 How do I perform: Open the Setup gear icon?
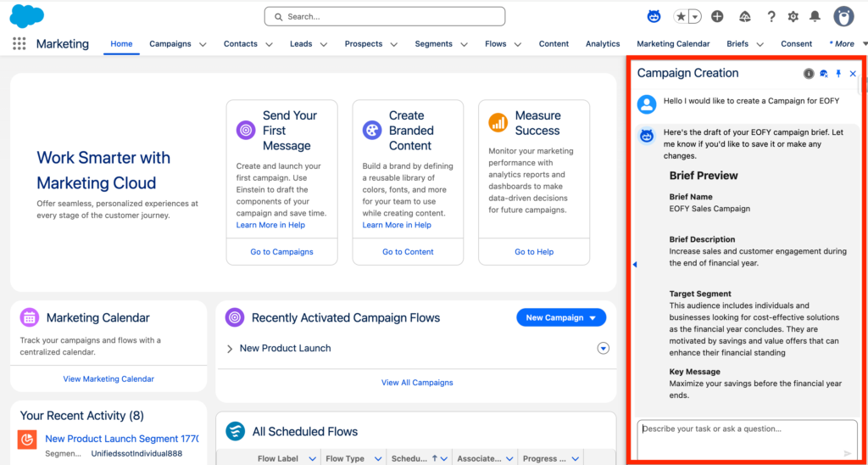793,17
